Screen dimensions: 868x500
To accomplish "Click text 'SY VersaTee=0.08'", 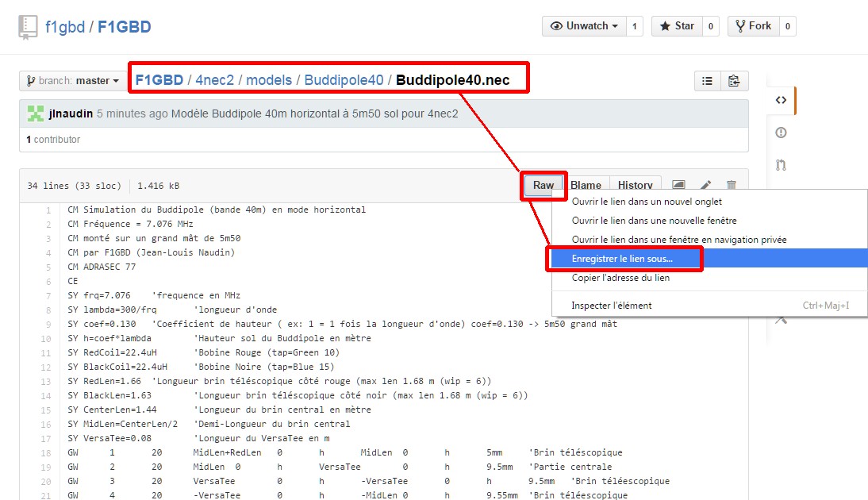I will pos(109,439).
